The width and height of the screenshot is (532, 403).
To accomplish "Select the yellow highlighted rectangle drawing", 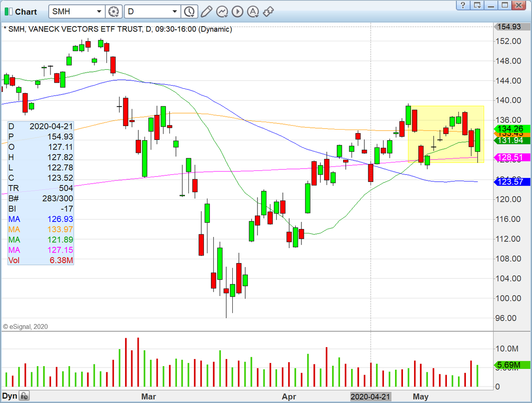I will click(446, 134).
